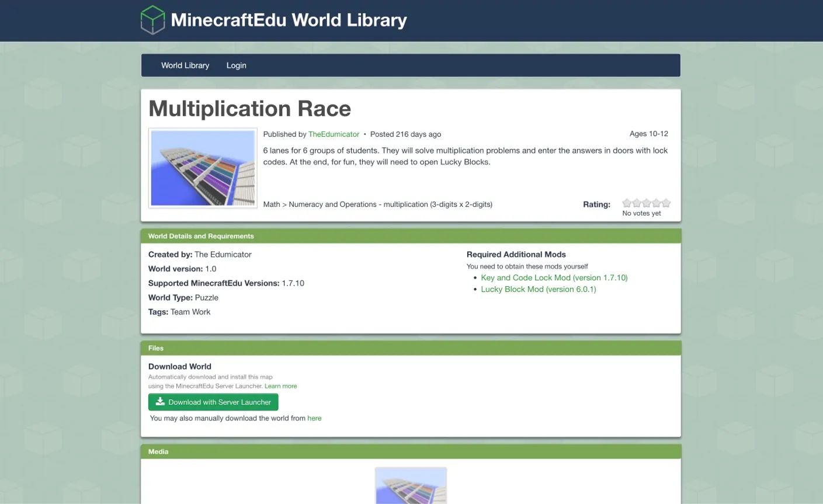The width and height of the screenshot is (823, 504).
Task: Open the Login menu item
Action: pos(237,65)
